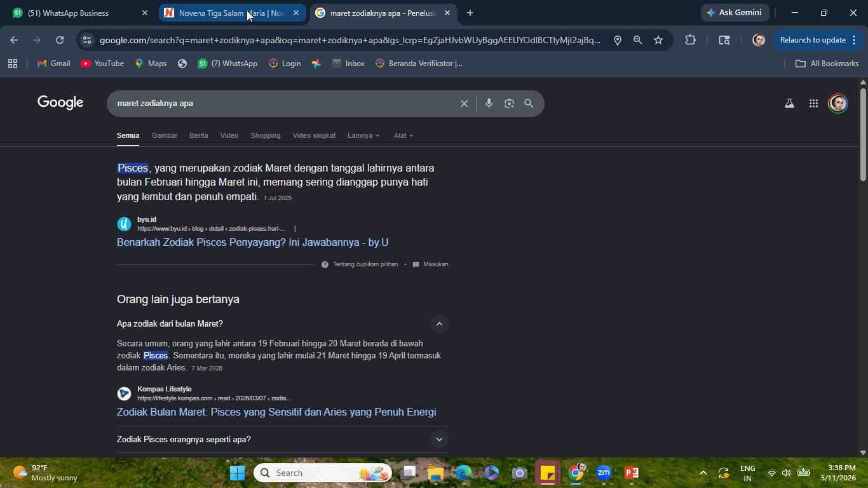
Task: Submit search with magnifier icon
Action: pos(529,104)
